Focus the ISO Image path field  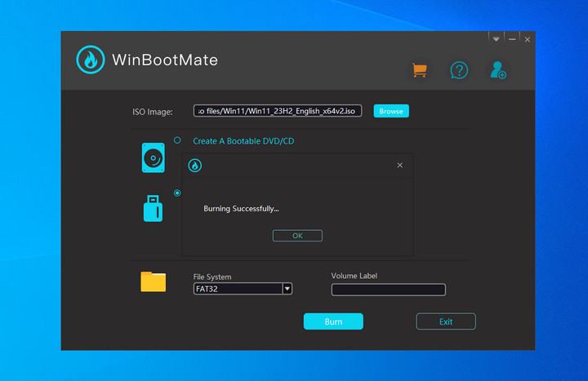[x=277, y=111]
